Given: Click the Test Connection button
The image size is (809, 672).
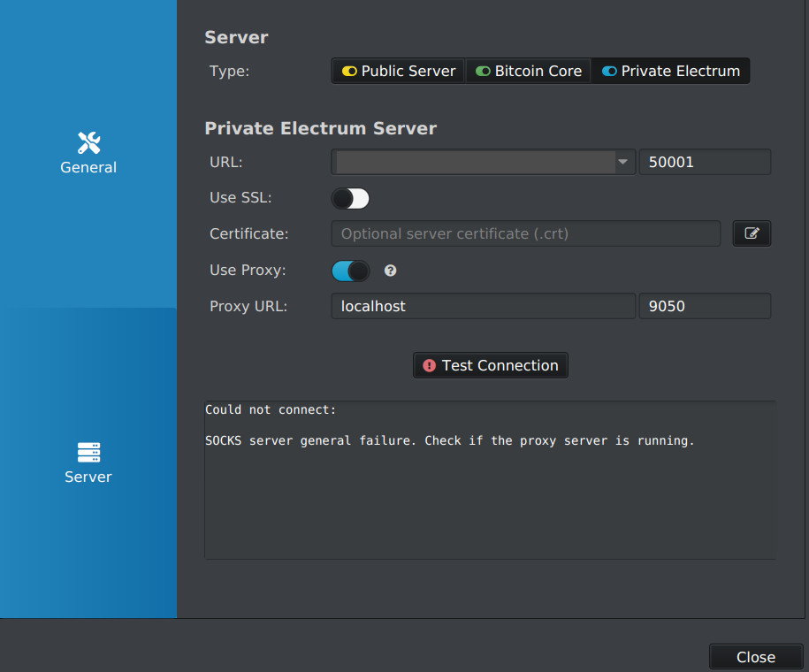Looking at the screenshot, I should pyautogui.click(x=490, y=365).
